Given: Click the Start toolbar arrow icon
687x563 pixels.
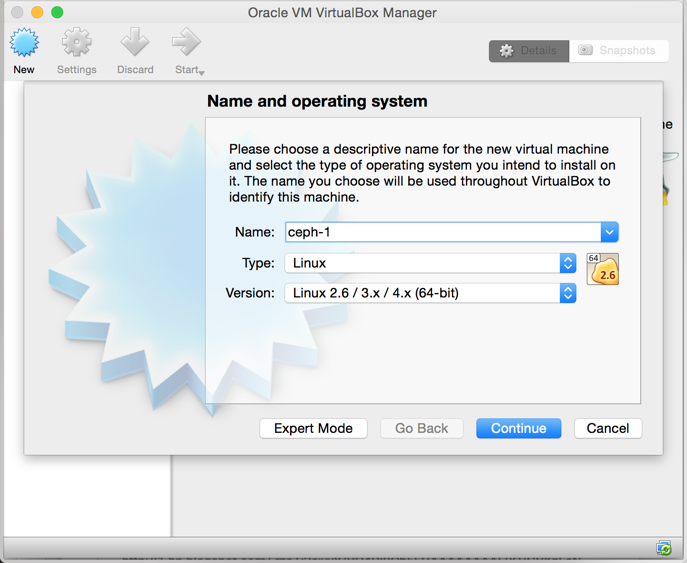Looking at the screenshot, I should (x=186, y=42).
